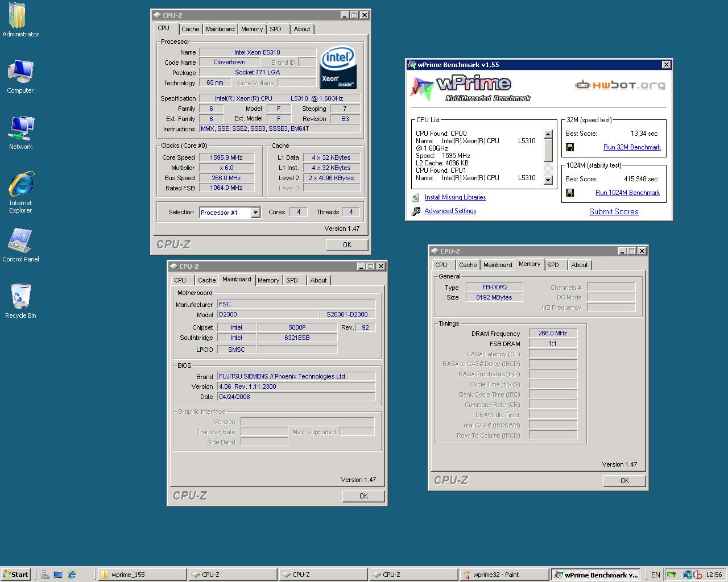Screen dimensions: 728x582
Task: Click the CPU List scrollbar down arrow
Action: click(x=548, y=180)
